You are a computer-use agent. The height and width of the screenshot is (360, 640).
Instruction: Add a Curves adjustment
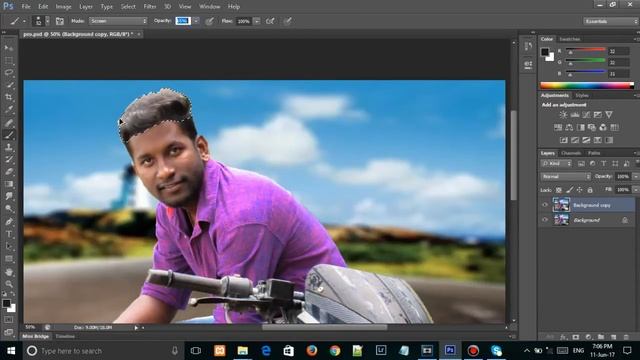click(x=586, y=115)
